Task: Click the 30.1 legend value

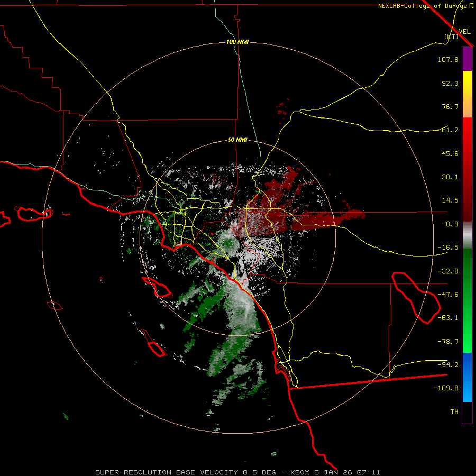Action: point(450,177)
